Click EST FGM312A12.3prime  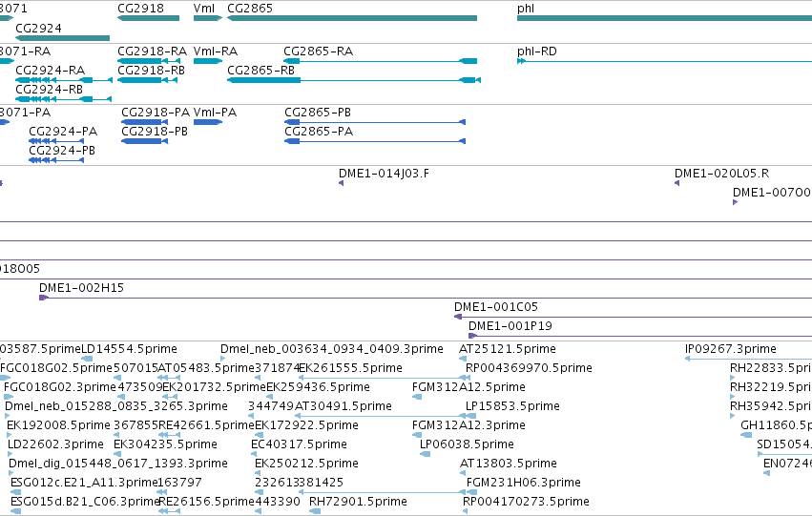click(x=468, y=425)
